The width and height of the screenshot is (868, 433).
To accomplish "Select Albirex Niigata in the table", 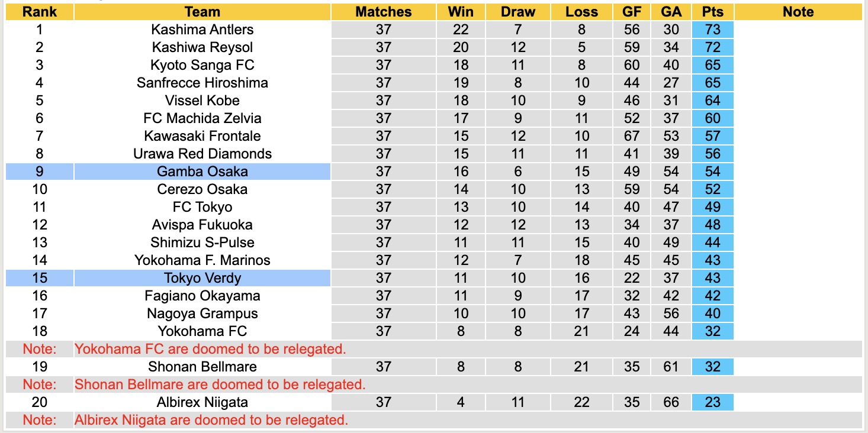I will tap(202, 402).
